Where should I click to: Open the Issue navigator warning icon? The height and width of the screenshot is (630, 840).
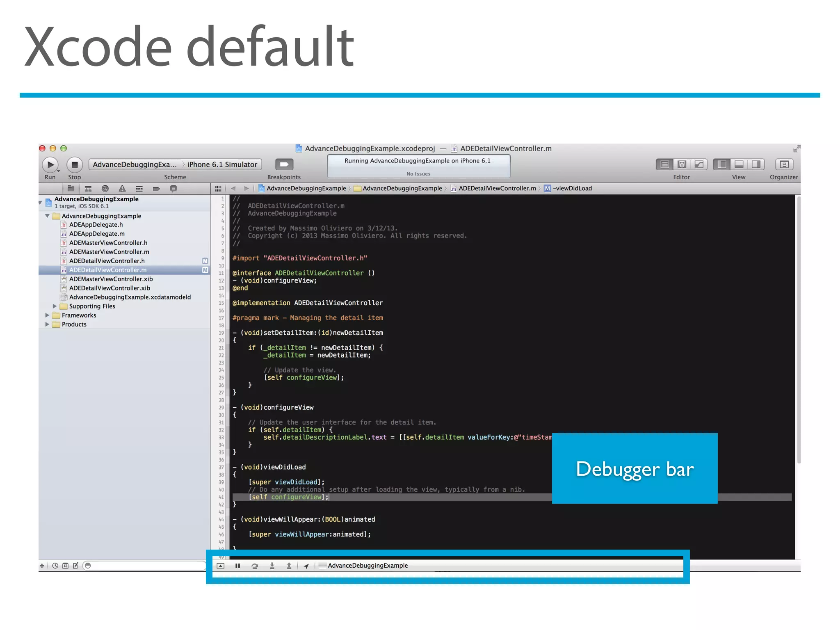tap(122, 189)
